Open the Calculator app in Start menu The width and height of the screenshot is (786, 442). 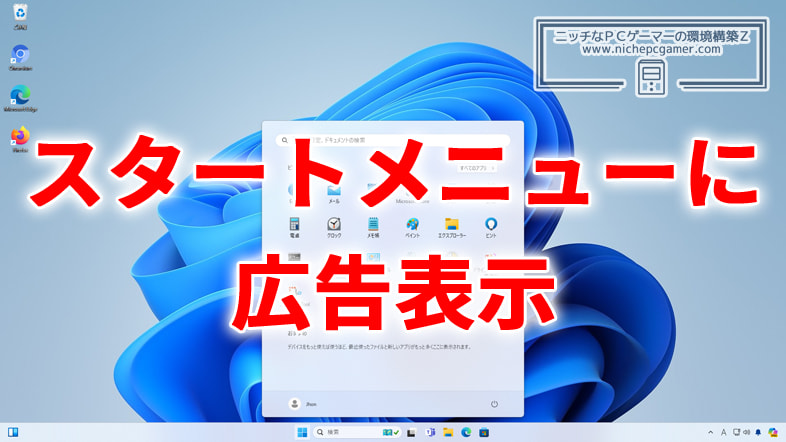pos(295,225)
